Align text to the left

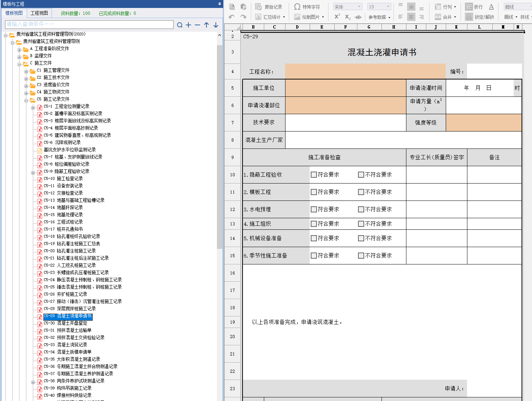pos(401,17)
